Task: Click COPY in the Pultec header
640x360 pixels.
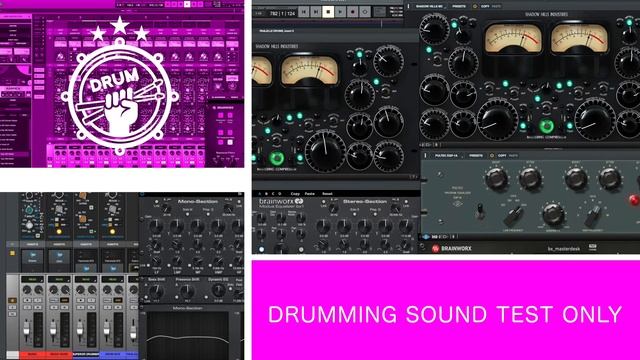Action: [x=502, y=156]
